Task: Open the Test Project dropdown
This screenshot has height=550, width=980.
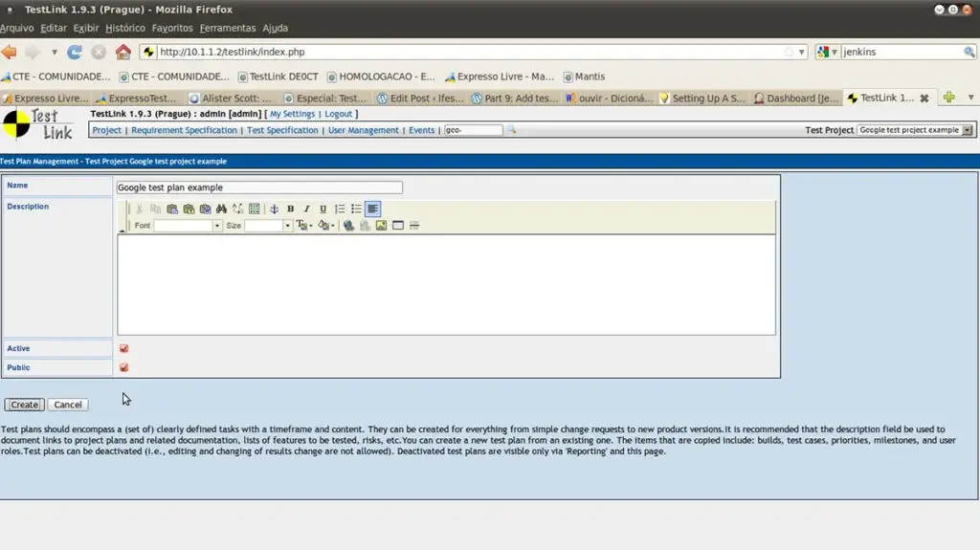Action: pos(915,130)
